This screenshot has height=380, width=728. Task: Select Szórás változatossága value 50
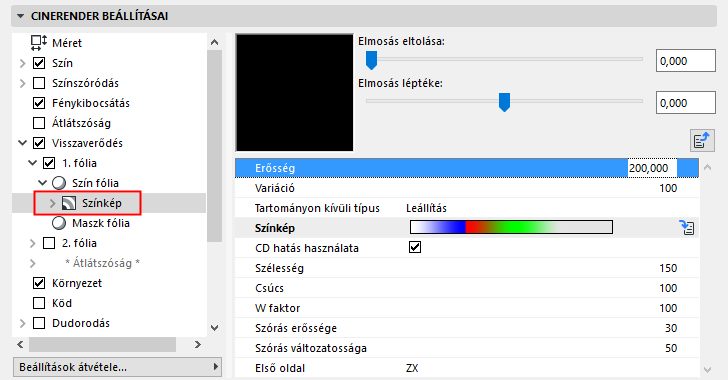tap(671, 348)
